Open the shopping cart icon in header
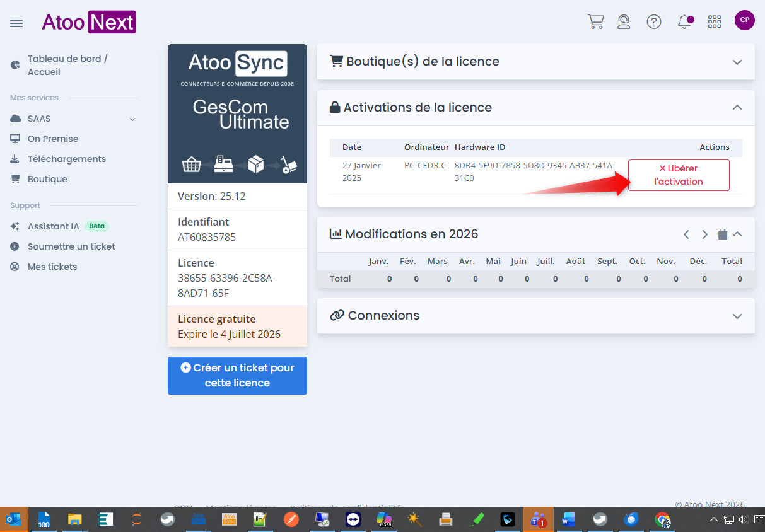The height and width of the screenshot is (532, 765). [x=595, y=21]
